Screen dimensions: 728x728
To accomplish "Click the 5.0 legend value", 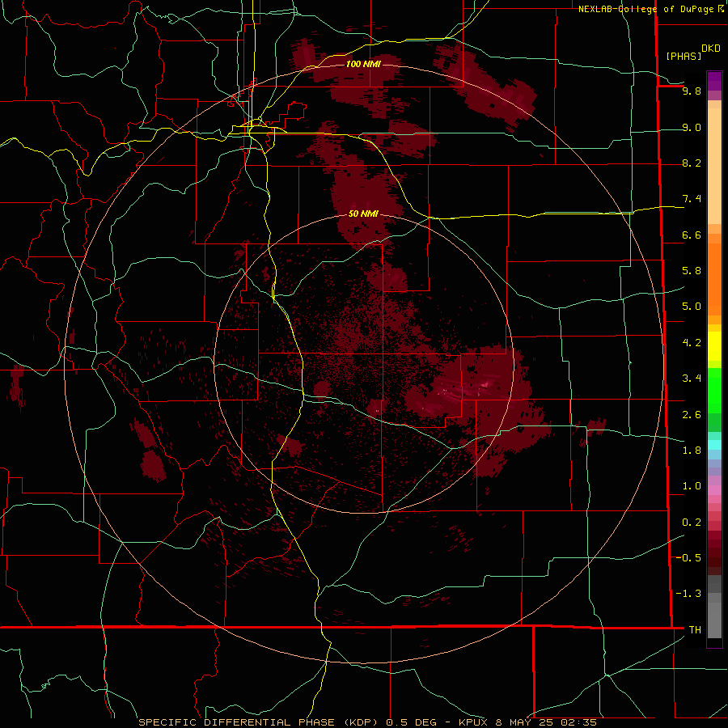I will pyautogui.click(x=692, y=307).
